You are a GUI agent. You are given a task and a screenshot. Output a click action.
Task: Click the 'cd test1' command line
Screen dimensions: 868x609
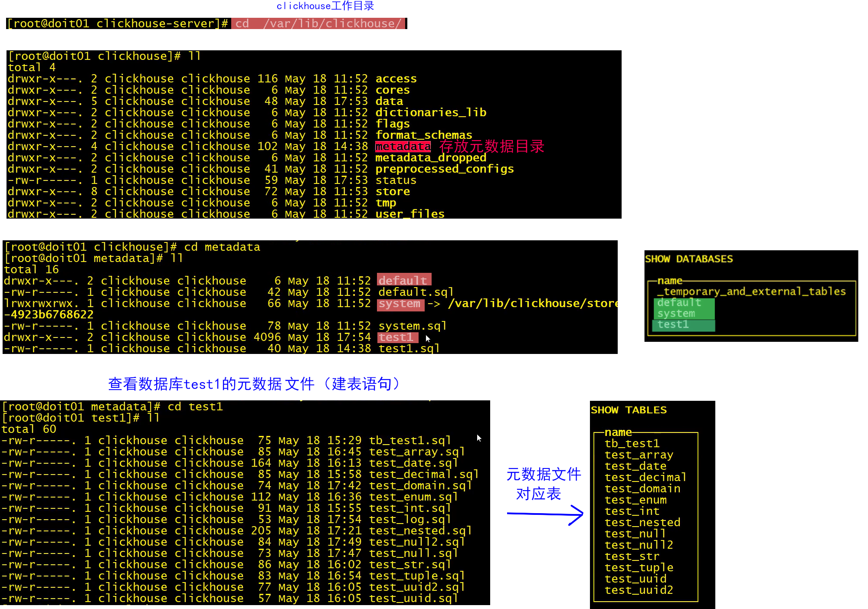coord(195,406)
